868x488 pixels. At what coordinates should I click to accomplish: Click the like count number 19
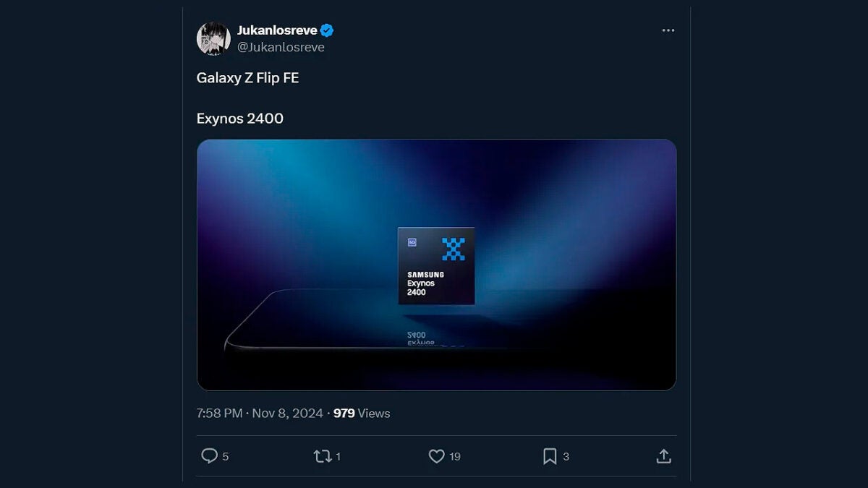(455, 457)
